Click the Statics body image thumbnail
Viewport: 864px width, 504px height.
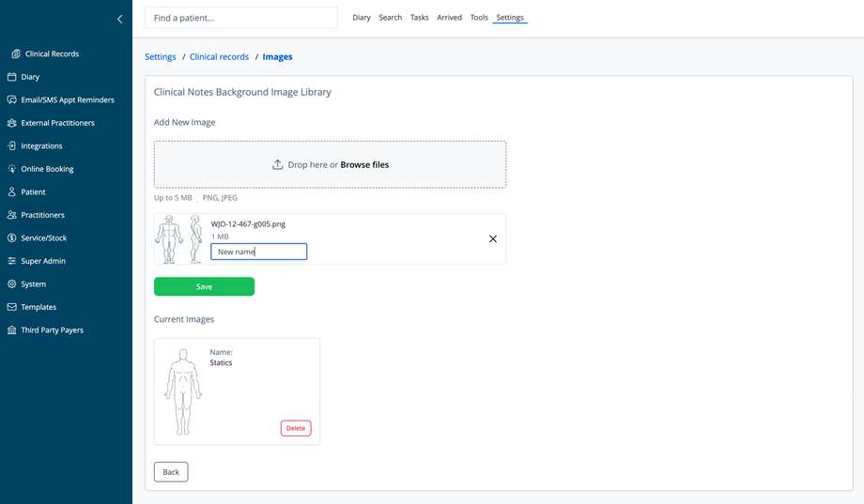click(182, 391)
